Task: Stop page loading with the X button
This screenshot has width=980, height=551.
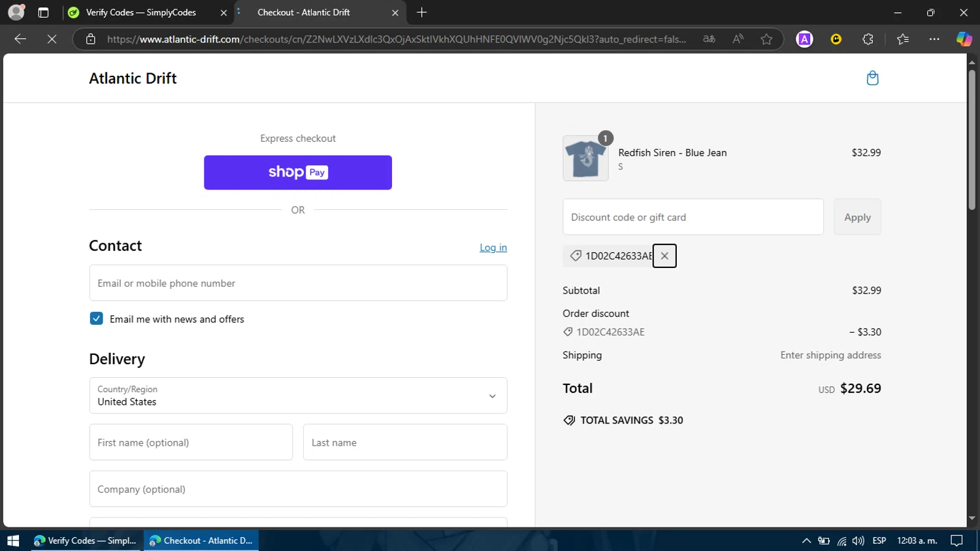Action: [x=52, y=39]
